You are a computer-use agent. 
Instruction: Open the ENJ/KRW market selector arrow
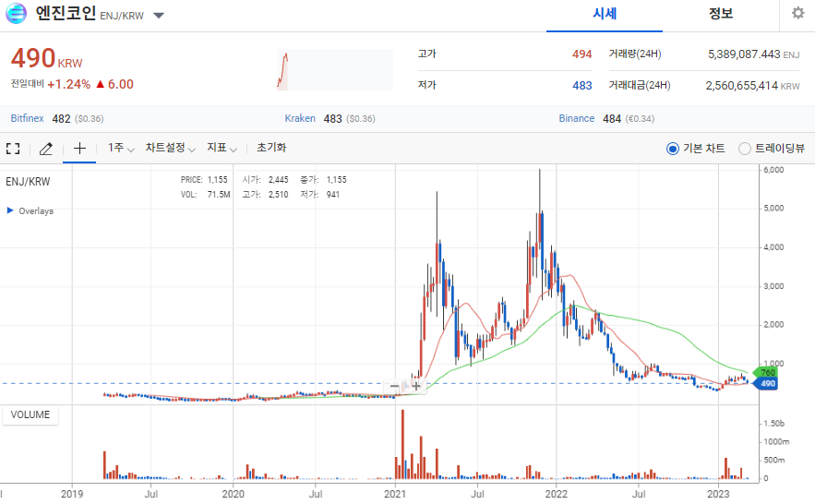click(x=159, y=16)
